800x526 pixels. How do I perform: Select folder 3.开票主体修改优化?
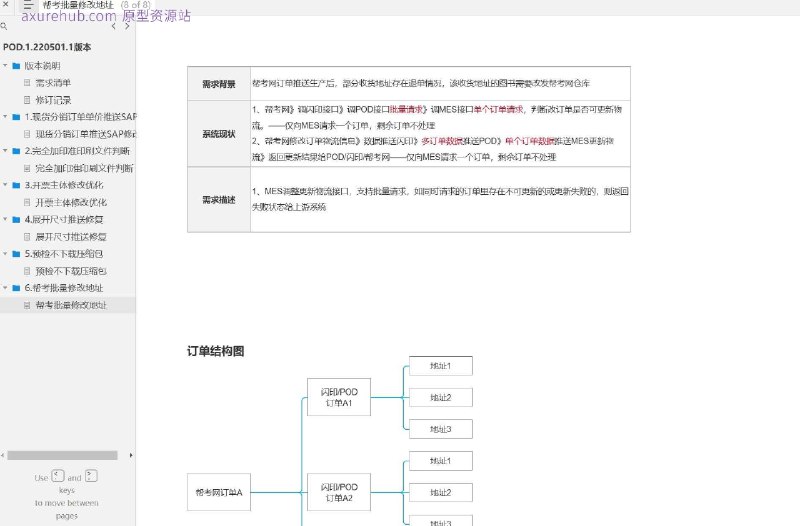click(64, 185)
